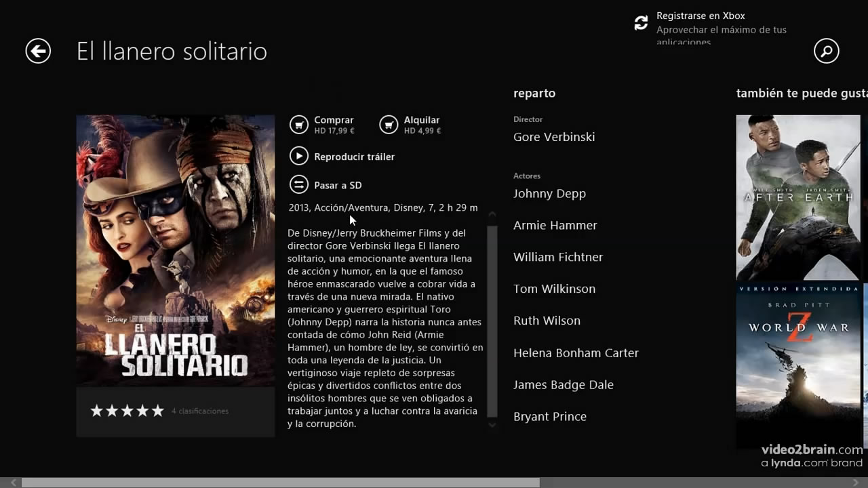Open the After Earth movie thumbnail

[x=798, y=197]
